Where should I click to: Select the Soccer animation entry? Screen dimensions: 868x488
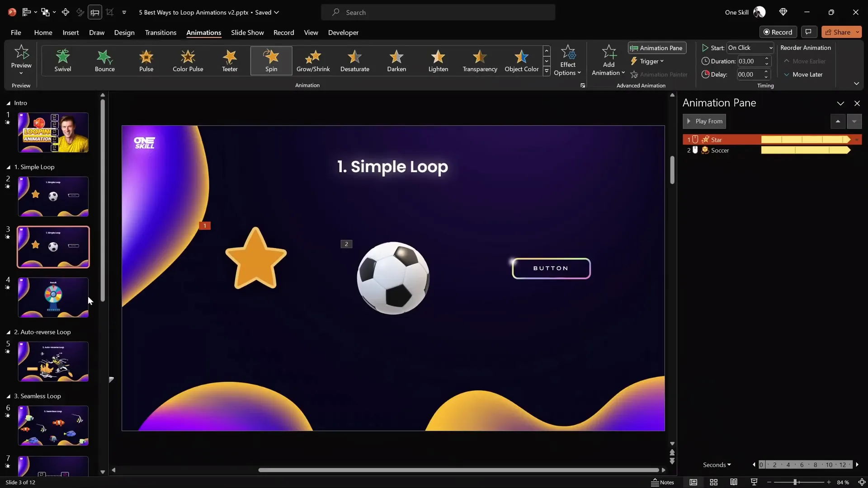tap(772, 150)
